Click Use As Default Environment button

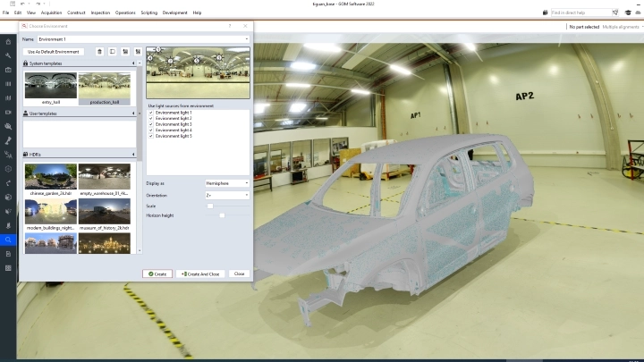click(x=55, y=52)
